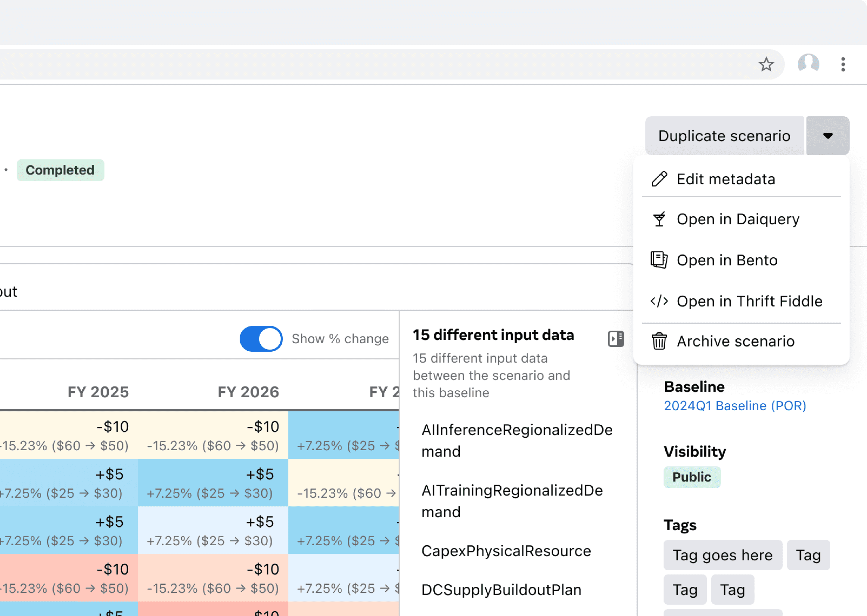Collapse the input data side panel
The image size is (867, 616).
point(616,339)
